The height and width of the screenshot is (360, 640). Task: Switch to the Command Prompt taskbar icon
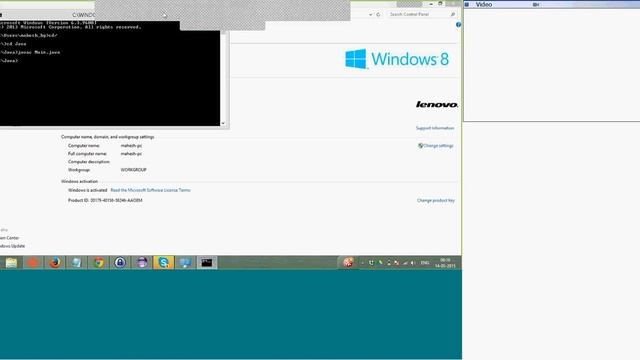[207, 262]
